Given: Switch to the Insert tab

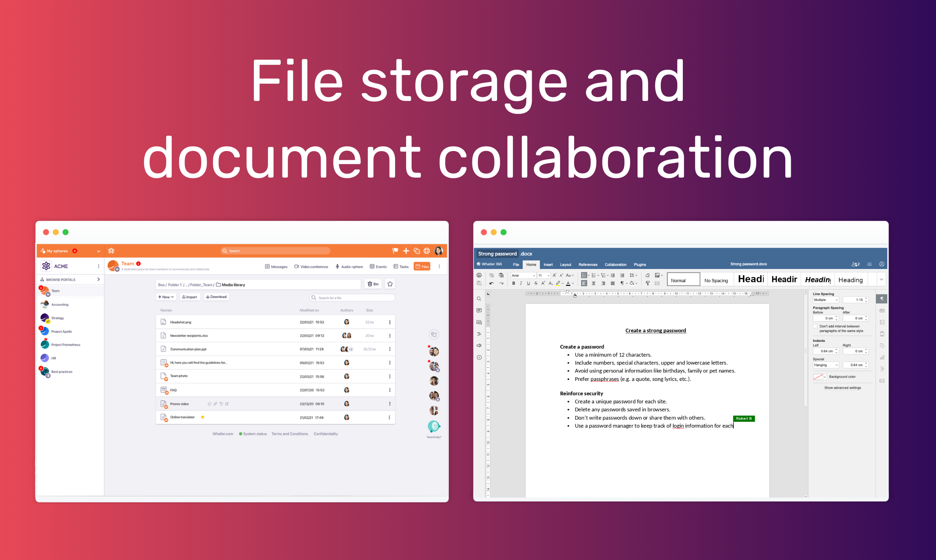Looking at the screenshot, I should [x=548, y=265].
